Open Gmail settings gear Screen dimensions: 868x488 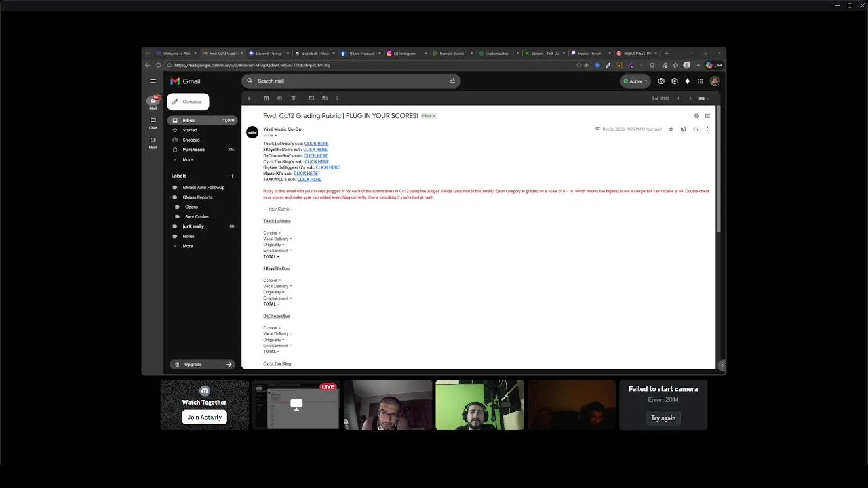click(675, 81)
